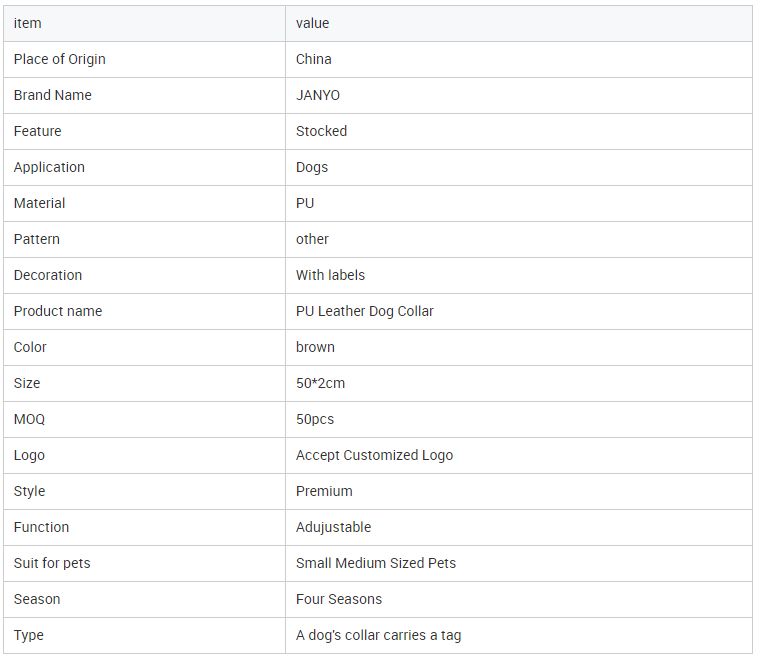The height and width of the screenshot is (659, 761).
Task: Click the 'China' value cell
Action: tap(314, 59)
